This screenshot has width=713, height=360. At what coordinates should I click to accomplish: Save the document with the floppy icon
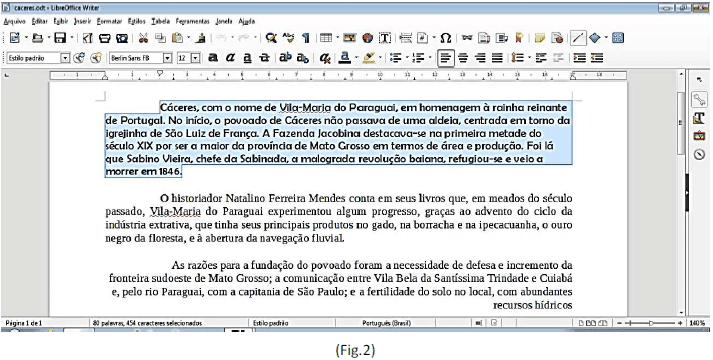[x=60, y=38]
